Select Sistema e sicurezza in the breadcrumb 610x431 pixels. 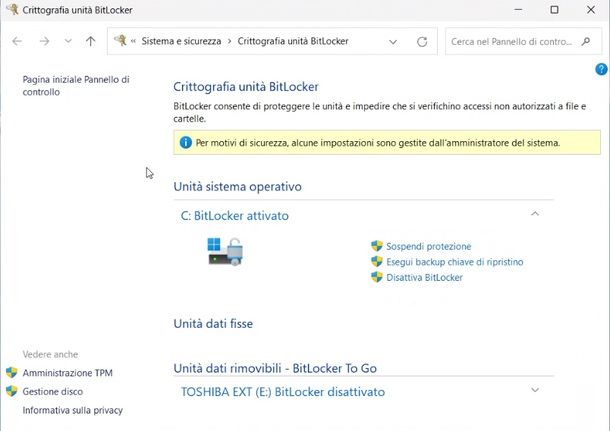tap(184, 42)
